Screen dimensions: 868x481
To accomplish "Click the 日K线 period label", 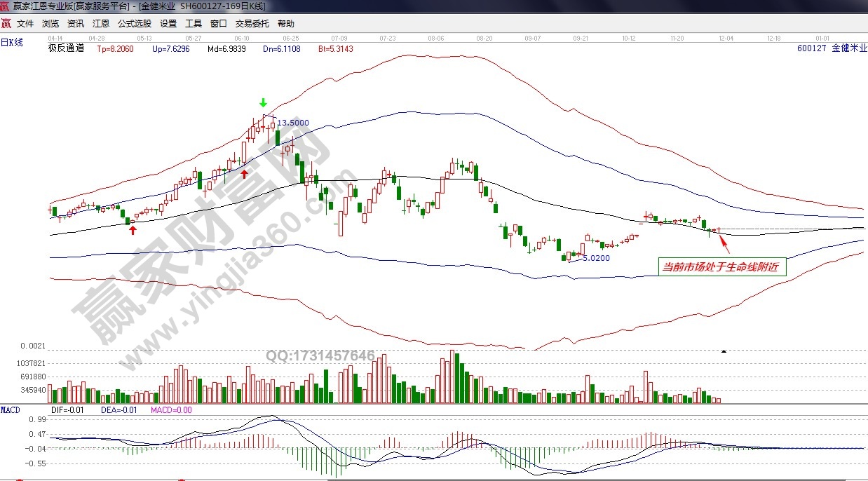I will point(12,43).
